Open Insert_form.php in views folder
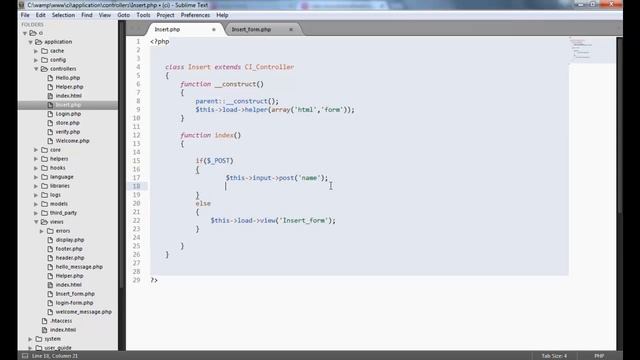640x360 pixels. click(x=75, y=293)
